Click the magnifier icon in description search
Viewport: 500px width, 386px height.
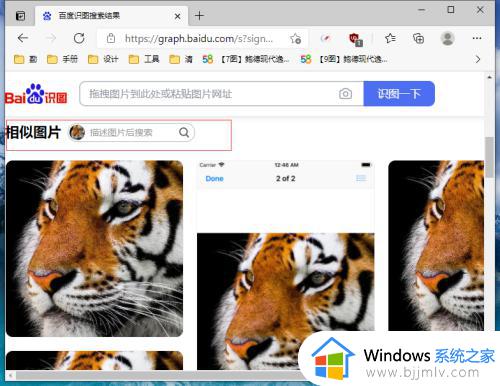coord(184,133)
